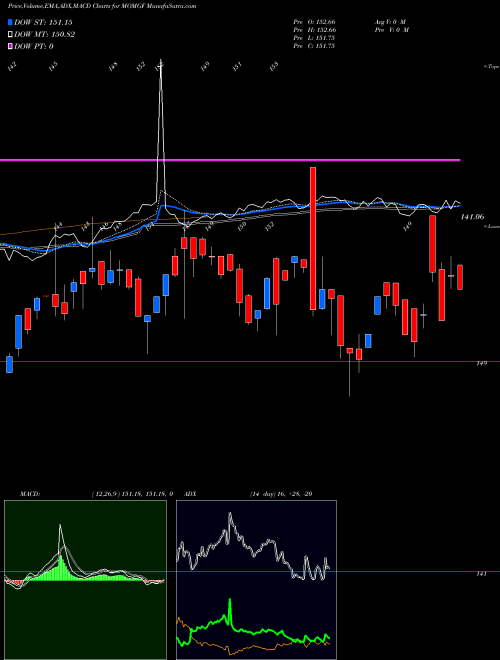Click the magenta DOW PT legend swatch

[x=11, y=46]
